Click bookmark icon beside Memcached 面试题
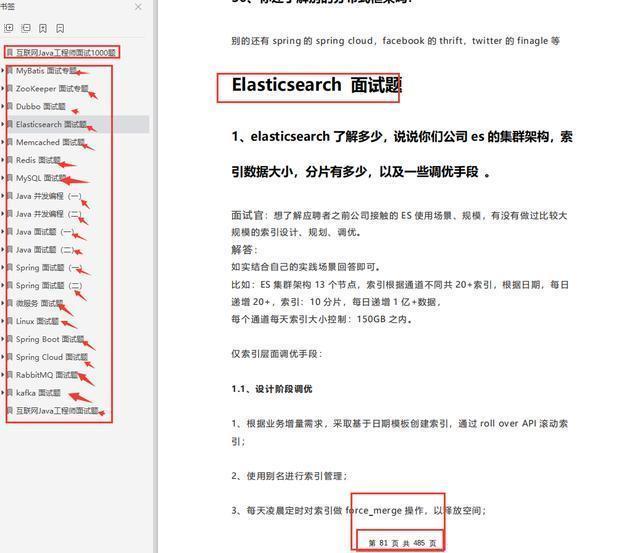Screen dimensions: 640x553 (10, 142)
